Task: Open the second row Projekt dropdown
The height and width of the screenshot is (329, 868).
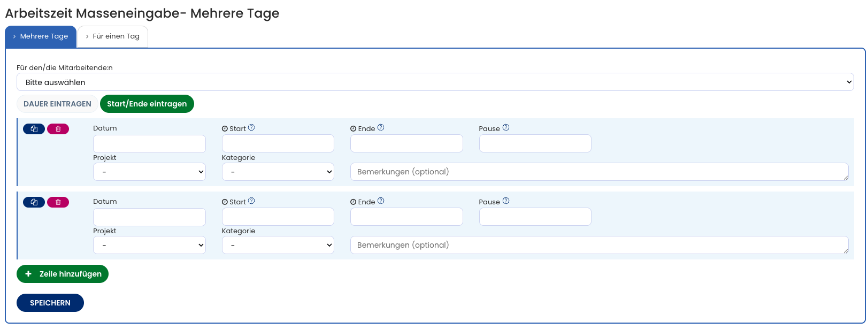Action: coord(149,245)
